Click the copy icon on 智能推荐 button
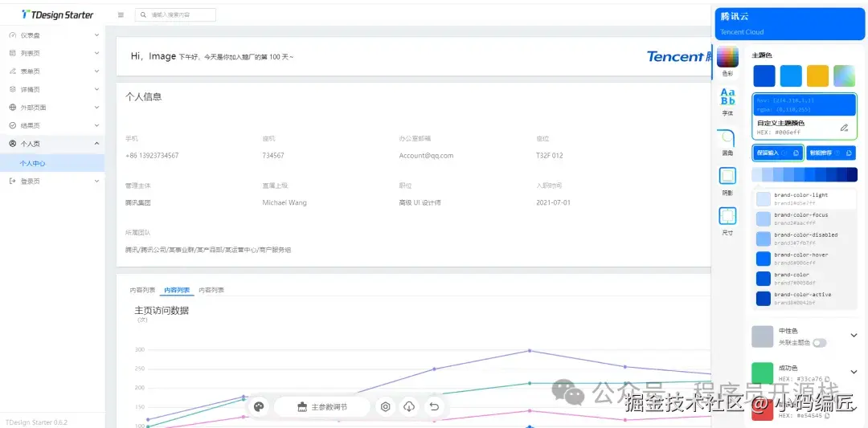Screen dimensions: 868x428 click(x=849, y=153)
